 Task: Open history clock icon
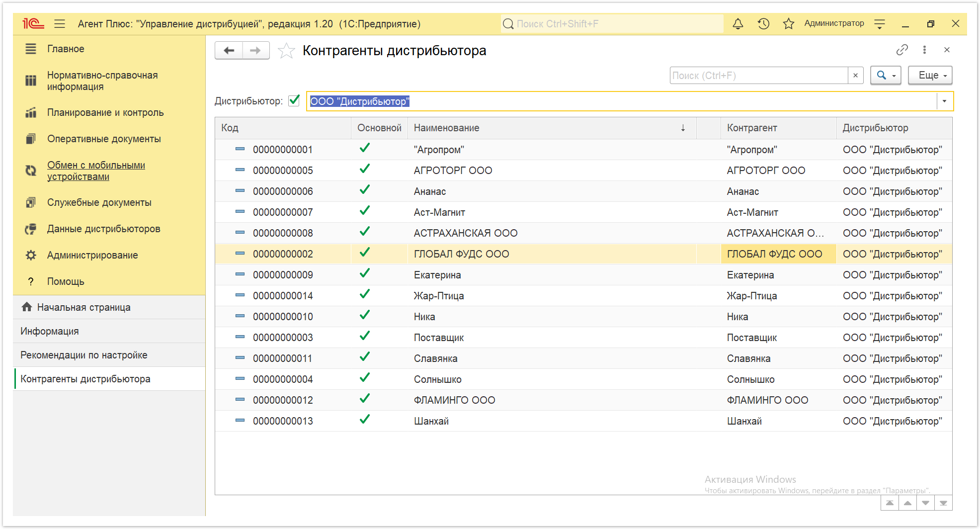tap(763, 23)
